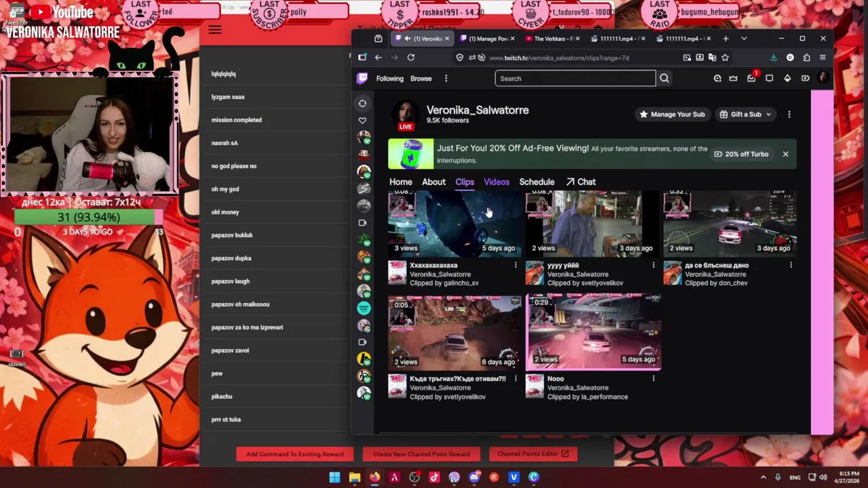Open Twitch notifications inbox with badge
The height and width of the screenshot is (488, 868).
coord(751,78)
